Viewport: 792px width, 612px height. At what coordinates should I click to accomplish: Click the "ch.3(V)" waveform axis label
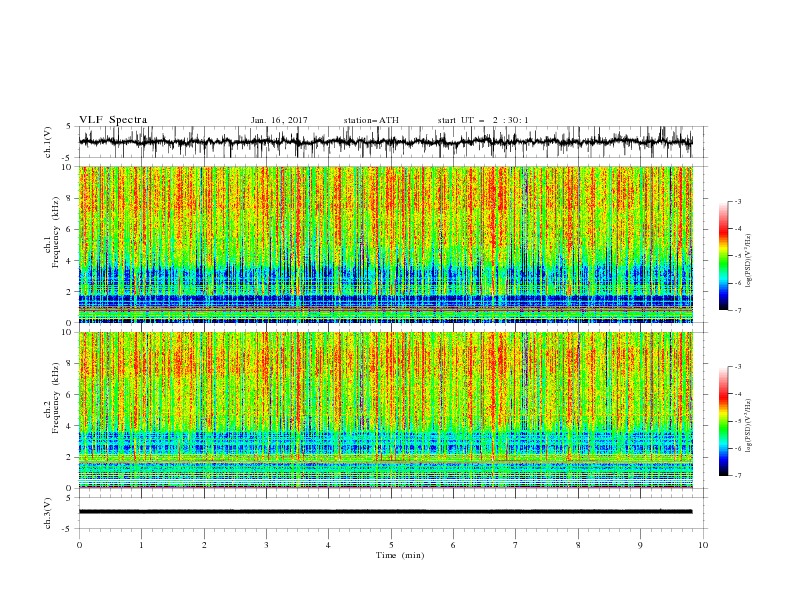pyautogui.click(x=48, y=513)
